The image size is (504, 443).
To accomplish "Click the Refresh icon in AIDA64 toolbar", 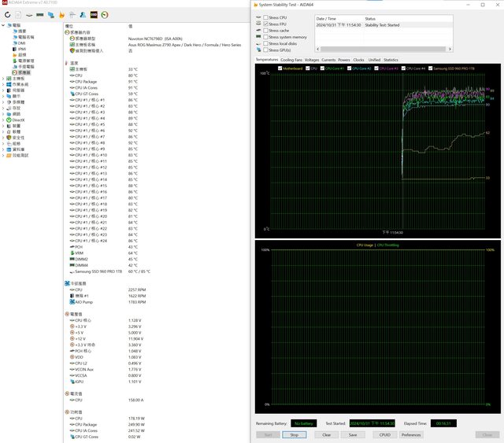I will pos(7,15).
